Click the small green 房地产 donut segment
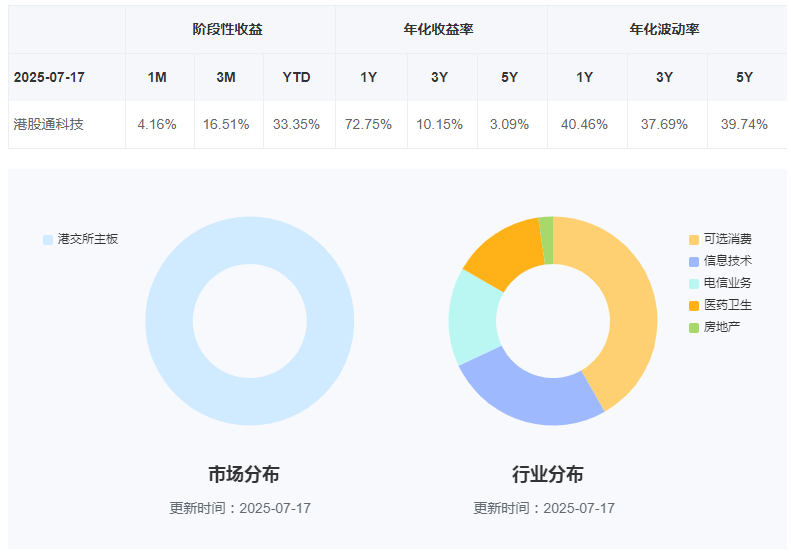 [547, 240]
